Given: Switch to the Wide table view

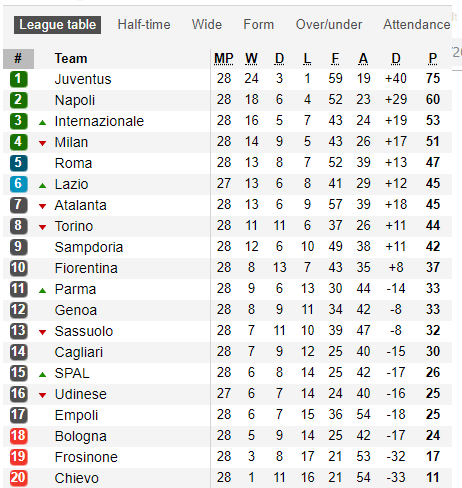Looking at the screenshot, I should tap(207, 25).
